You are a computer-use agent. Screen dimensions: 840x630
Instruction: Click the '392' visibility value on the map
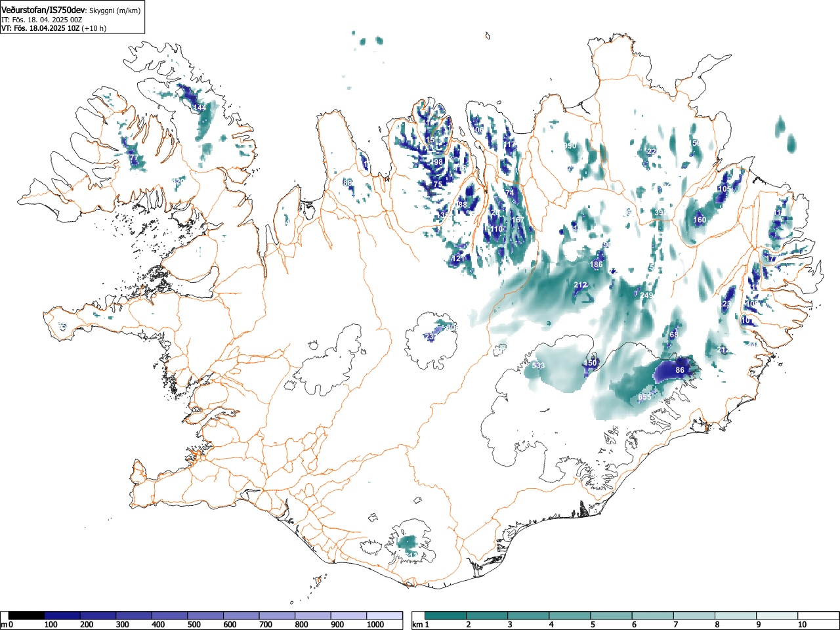pyautogui.click(x=660, y=213)
